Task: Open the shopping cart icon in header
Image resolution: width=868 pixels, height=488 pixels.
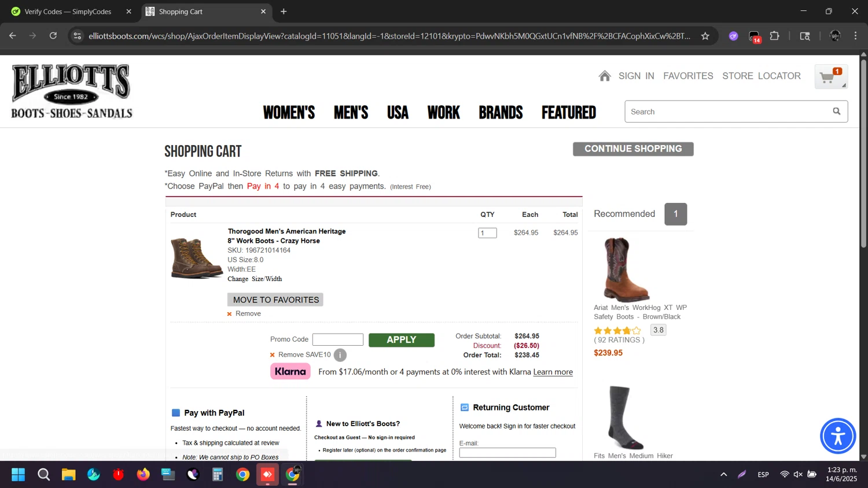Action: coord(831,77)
